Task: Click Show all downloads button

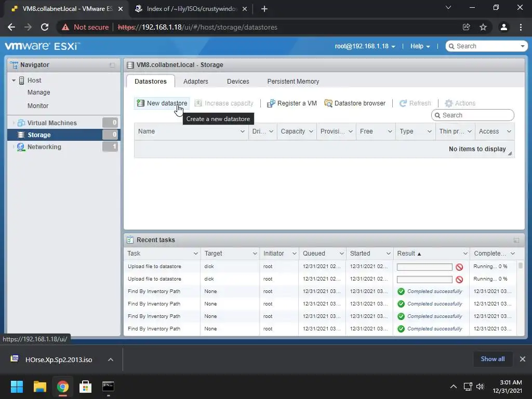Action: tap(493, 359)
